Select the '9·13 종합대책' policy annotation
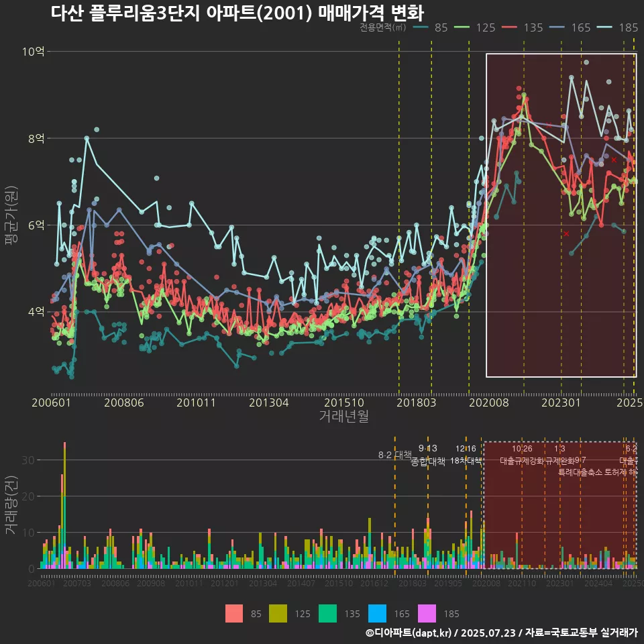Image resolution: width=644 pixels, height=644 pixels. click(x=428, y=455)
